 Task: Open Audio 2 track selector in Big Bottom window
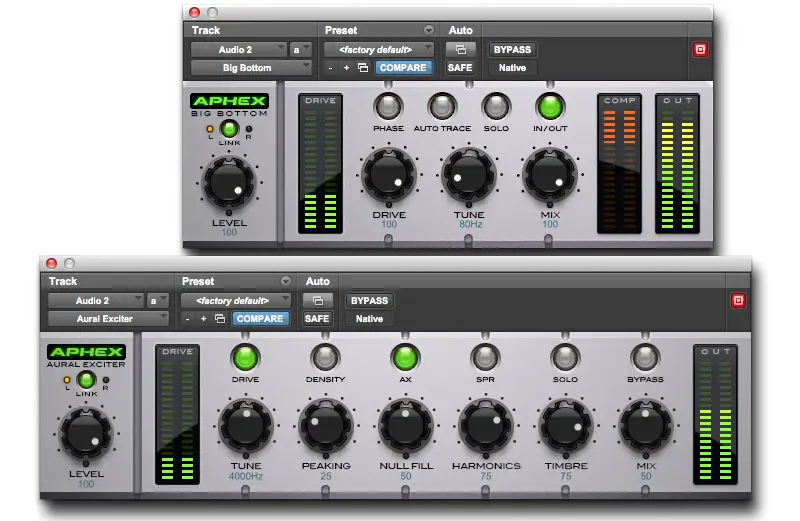click(x=238, y=49)
